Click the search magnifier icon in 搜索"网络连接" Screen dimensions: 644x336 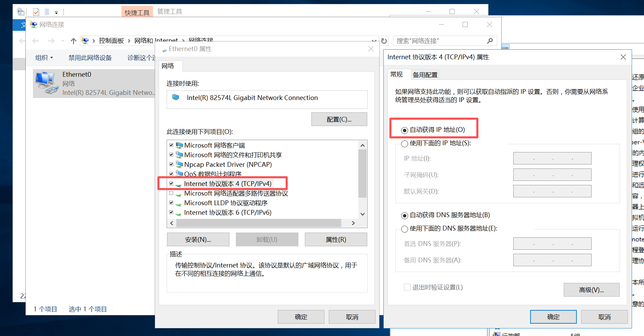point(490,41)
